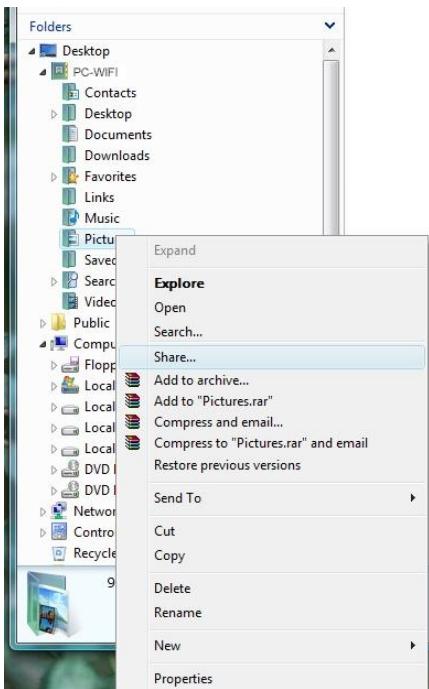This screenshot has width=429, height=689.
Task: Open the New submenu
Action: (273, 645)
